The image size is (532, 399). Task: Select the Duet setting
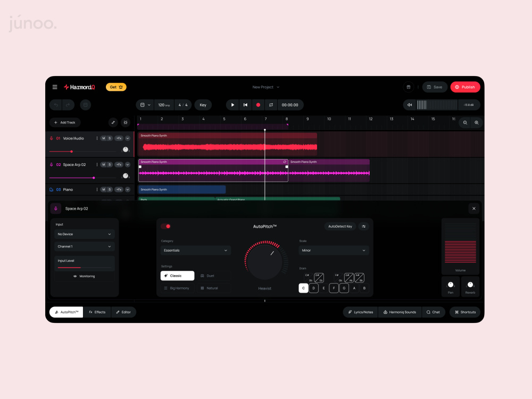[x=214, y=276]
